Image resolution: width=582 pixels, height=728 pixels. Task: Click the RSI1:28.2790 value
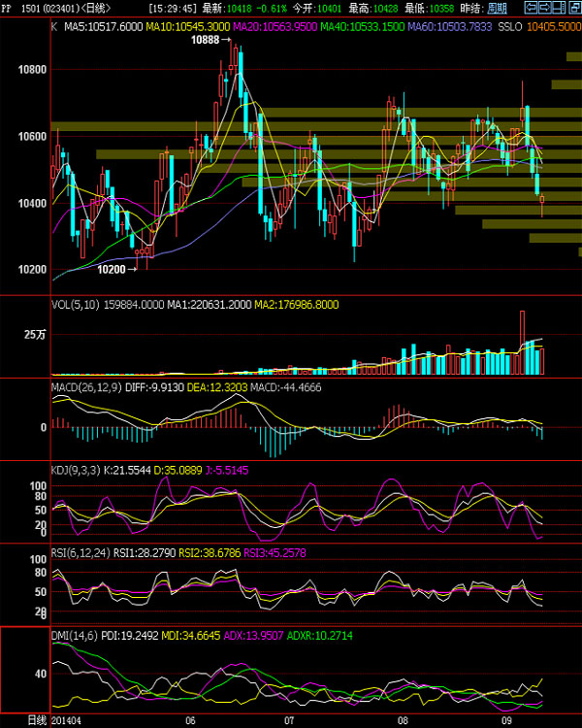(145, 553)
